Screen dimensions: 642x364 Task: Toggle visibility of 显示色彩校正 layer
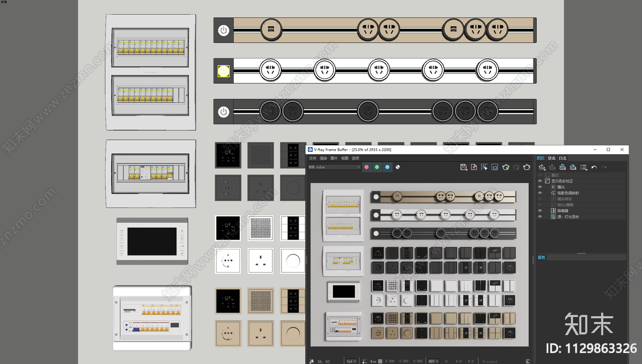coord(540,181)
